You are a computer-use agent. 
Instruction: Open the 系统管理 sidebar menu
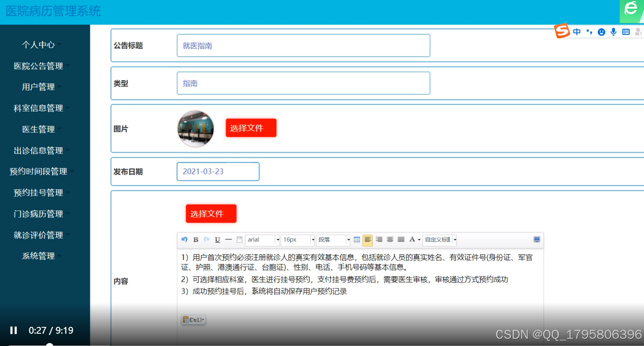(x=42, y=256)
